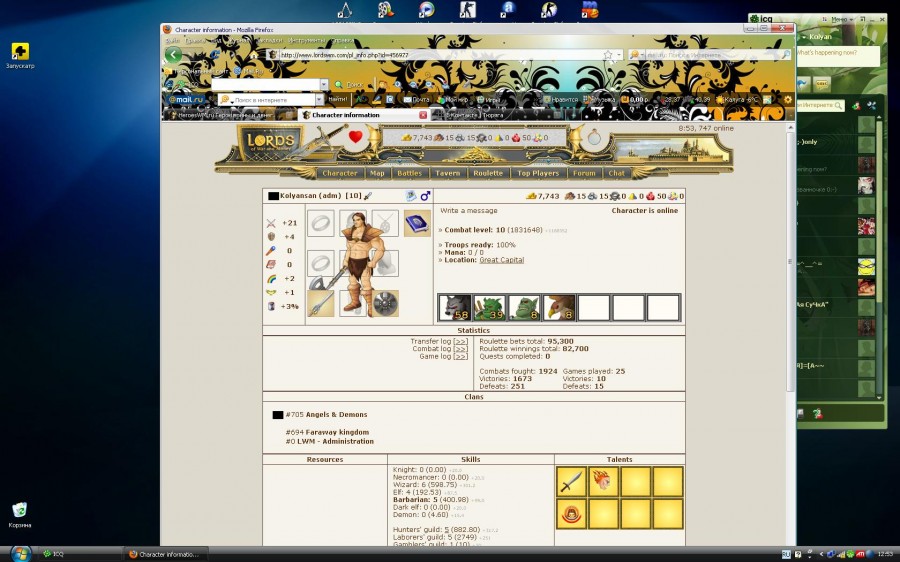Click the attack crossed swords stat icon
The width and height of the screenshot is (900, 562).
tap(271, 223)
